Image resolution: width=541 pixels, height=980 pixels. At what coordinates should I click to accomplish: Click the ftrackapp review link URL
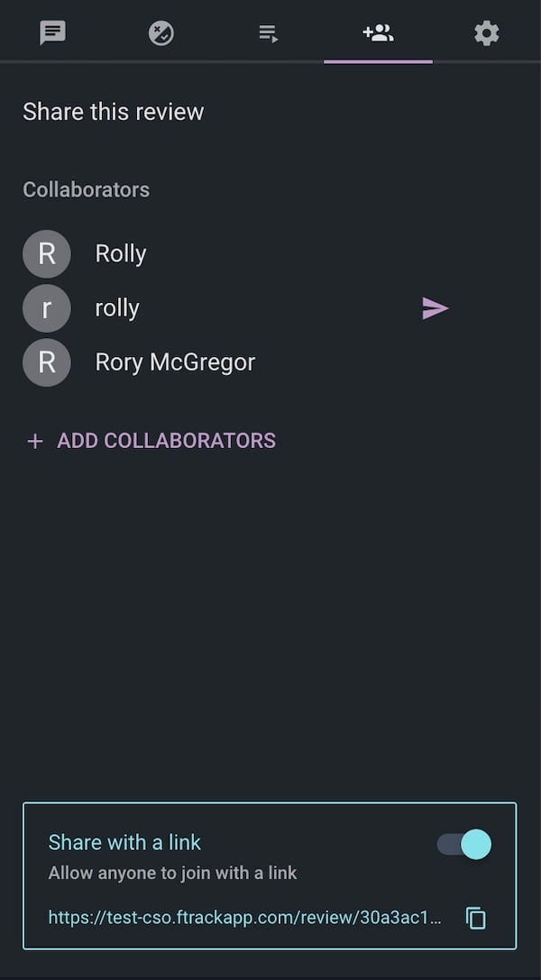[245, 918]
